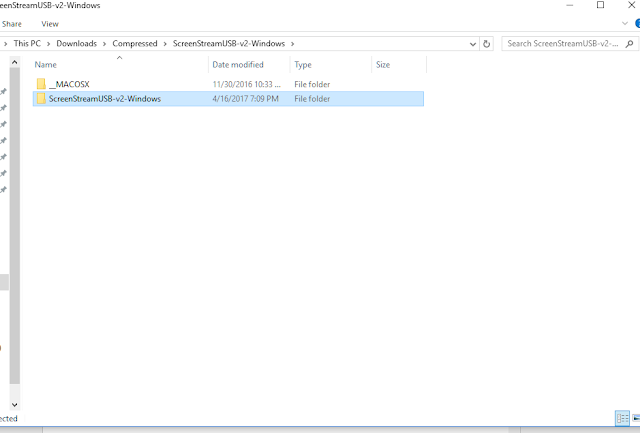Sort by Type column header
The height and width of the screenshot is (433, 640).
click(303, 64)
